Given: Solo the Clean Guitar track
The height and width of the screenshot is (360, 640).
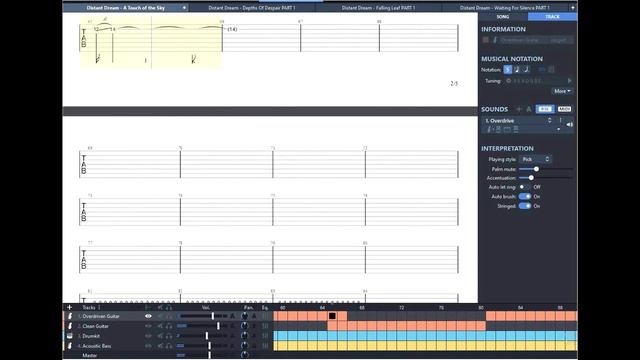Looking at the screenshot, I should pyautogui.click(x=169, y=326).
